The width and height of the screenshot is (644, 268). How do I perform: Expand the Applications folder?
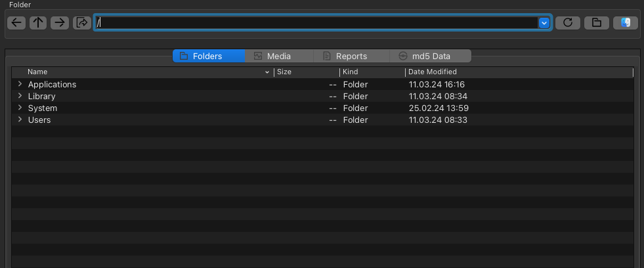tap(20, 84)
